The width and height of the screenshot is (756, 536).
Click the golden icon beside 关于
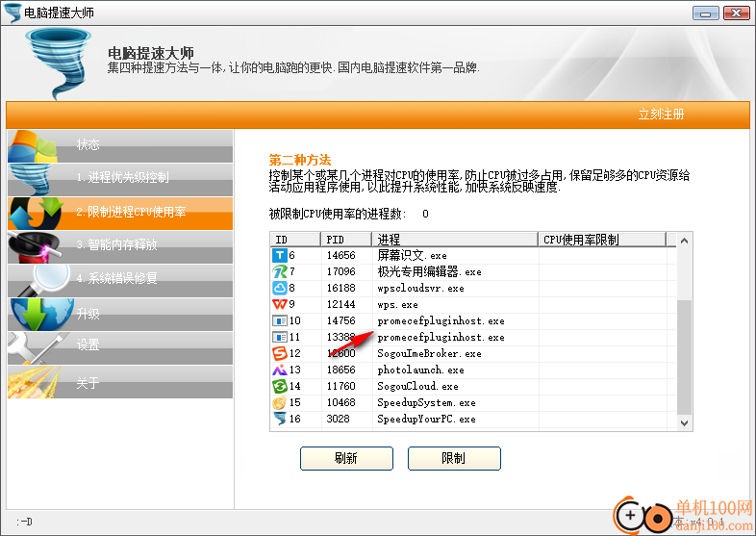pos(34,382)
